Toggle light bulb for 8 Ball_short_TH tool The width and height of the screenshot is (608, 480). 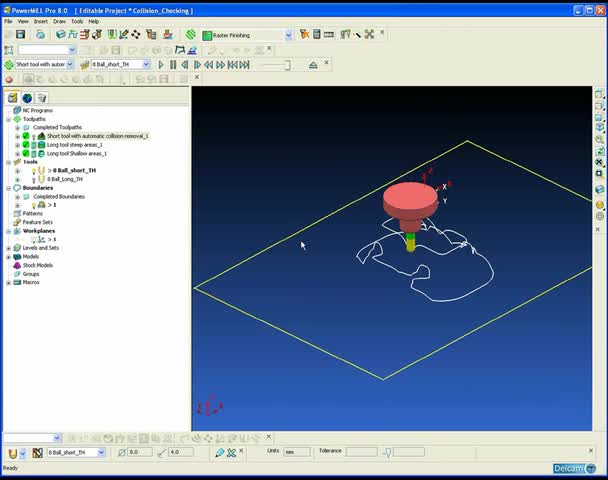34,171
